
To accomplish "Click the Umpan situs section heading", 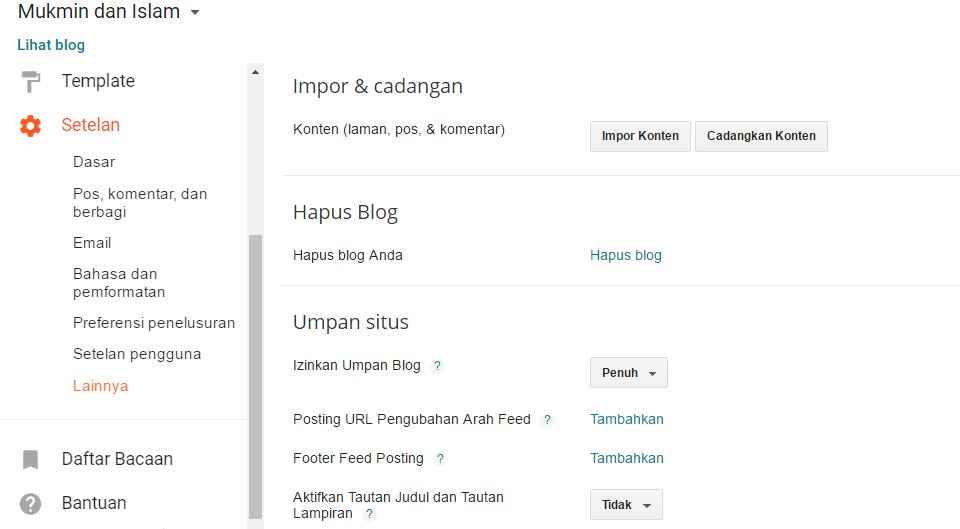I will (x=351, y=322).
